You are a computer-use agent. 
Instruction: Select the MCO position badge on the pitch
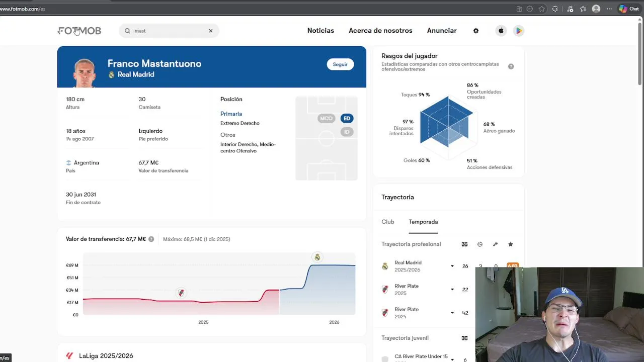326,118
